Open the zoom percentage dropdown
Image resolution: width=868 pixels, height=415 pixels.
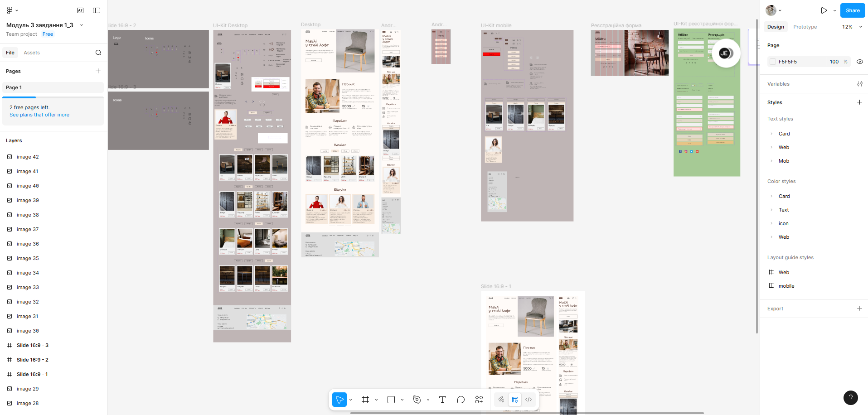click(x=852, y=27)
